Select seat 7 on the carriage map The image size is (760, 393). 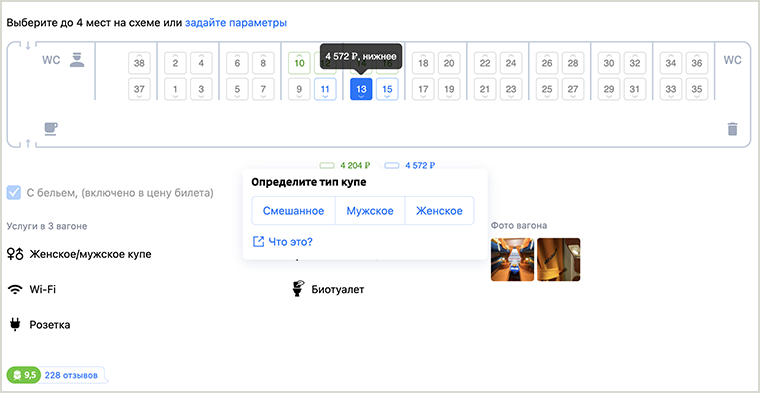[x=263, y=89]
